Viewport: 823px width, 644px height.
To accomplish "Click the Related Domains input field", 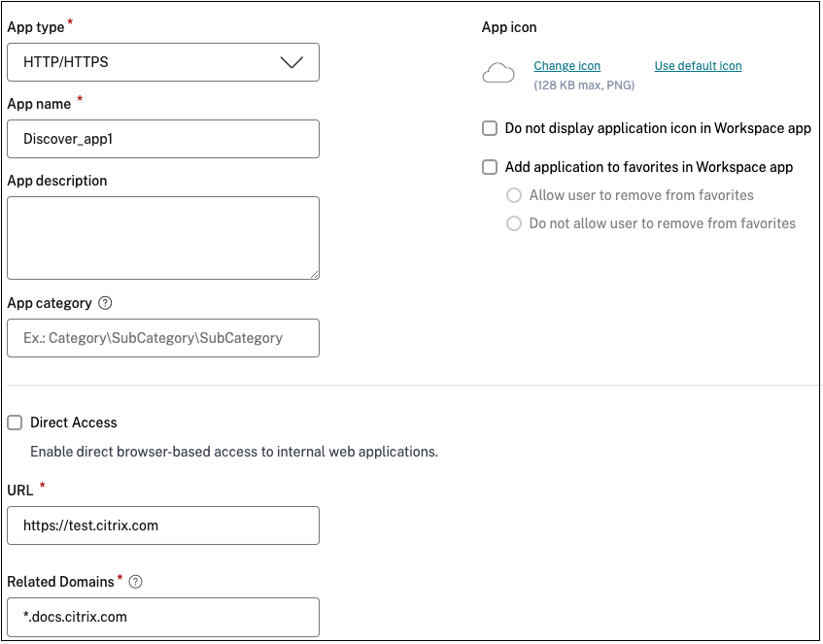I will pos(162,617).
